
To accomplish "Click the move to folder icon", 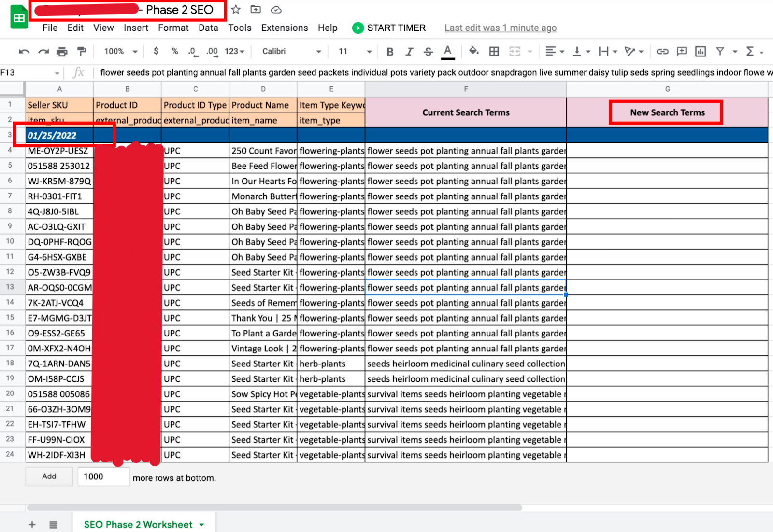I will coord(256,10).
